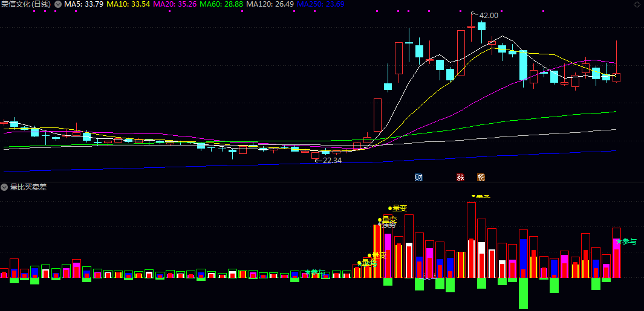Click the MA5: 33.79 label
The height and width of the screenshot is (311, 644).
84,4
